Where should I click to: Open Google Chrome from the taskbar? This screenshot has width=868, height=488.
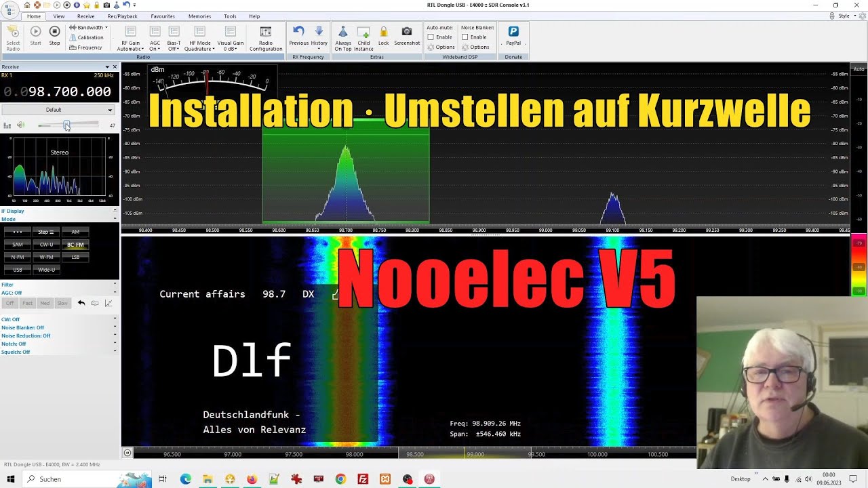coord(340,479)
